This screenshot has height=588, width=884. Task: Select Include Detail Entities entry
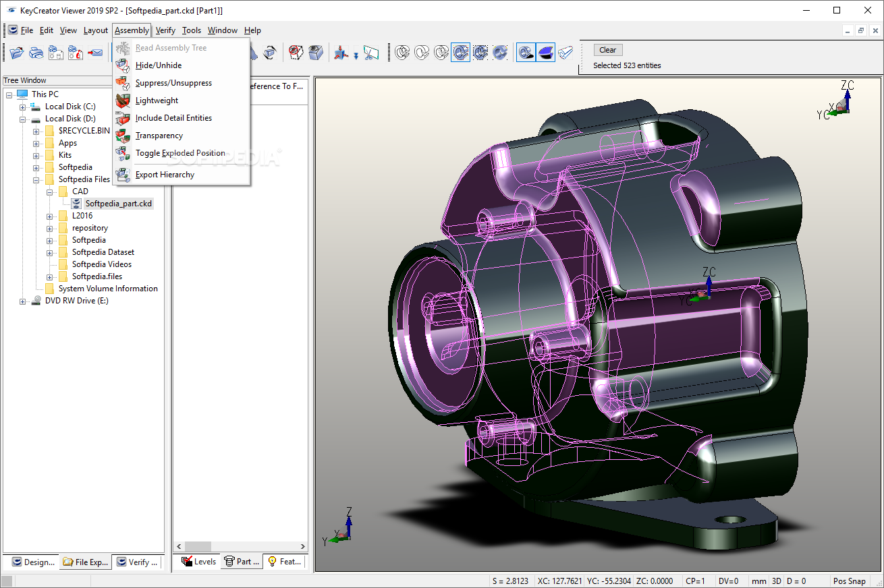(182, 118)
